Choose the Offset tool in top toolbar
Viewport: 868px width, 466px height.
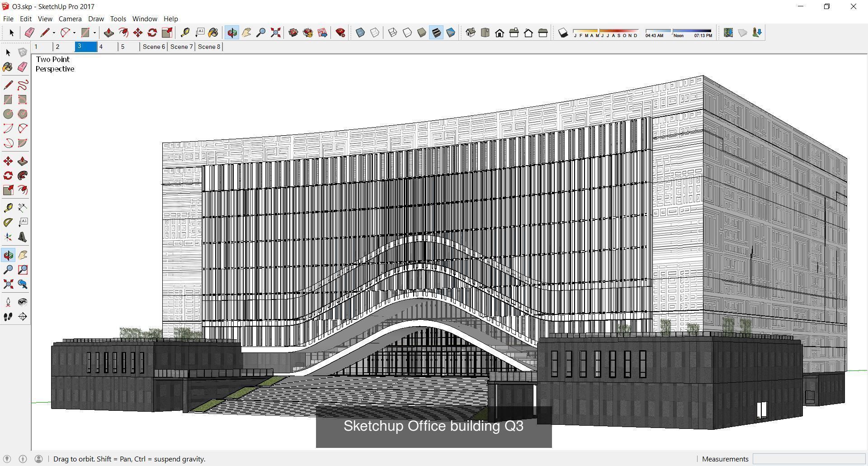tap(123, 33)
